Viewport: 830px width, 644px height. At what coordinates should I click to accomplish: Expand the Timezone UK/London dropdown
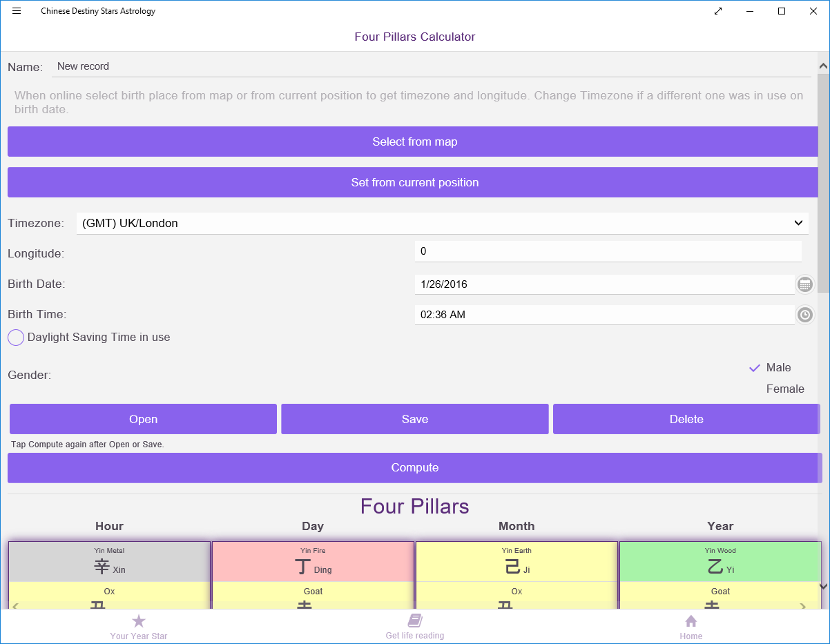(x=442, y=223)
